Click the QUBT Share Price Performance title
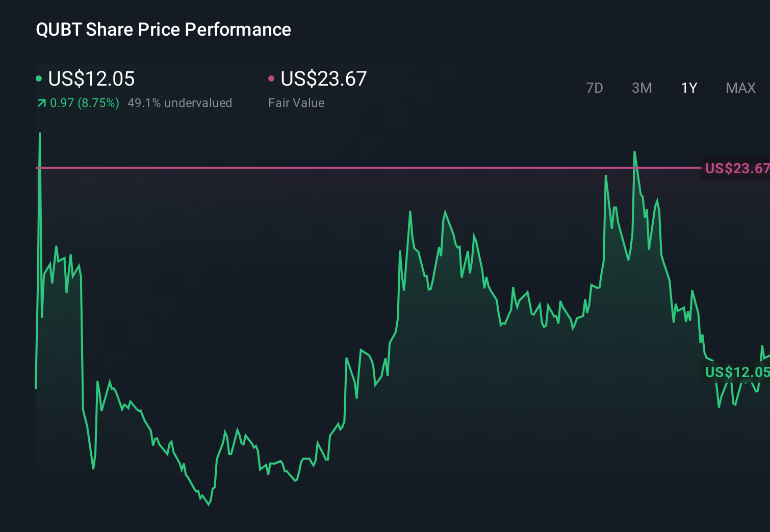 coord(163,29)
